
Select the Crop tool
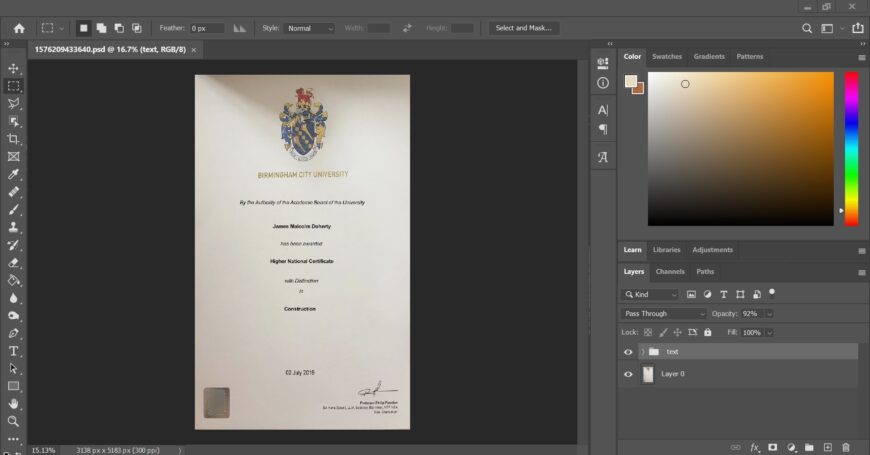point(13,139)
